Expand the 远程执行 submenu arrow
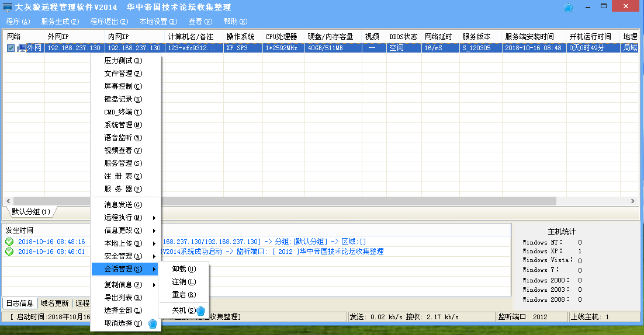The width and height of the screenshot is (644, 335). 154,218
